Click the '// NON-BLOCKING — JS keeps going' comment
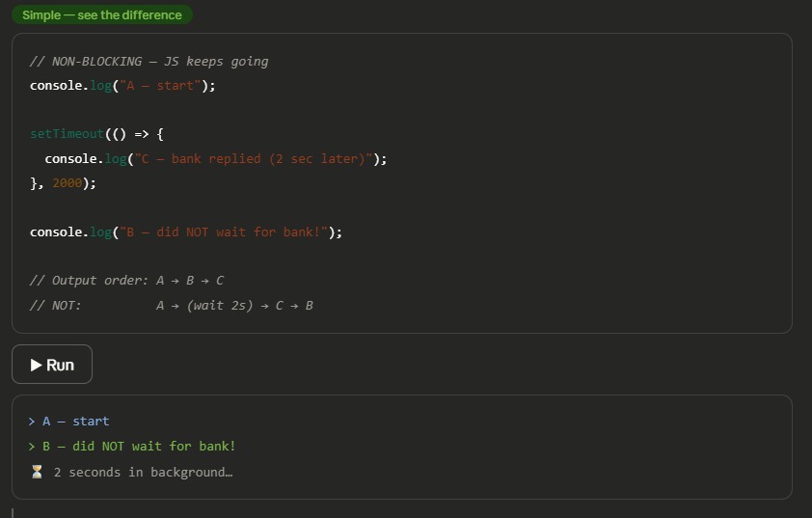The image size is (812, 518). (149, 62)
